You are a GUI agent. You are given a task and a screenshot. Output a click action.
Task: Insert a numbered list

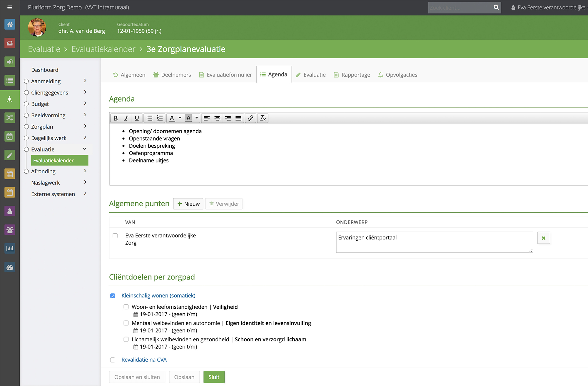(x=160, y=118)
